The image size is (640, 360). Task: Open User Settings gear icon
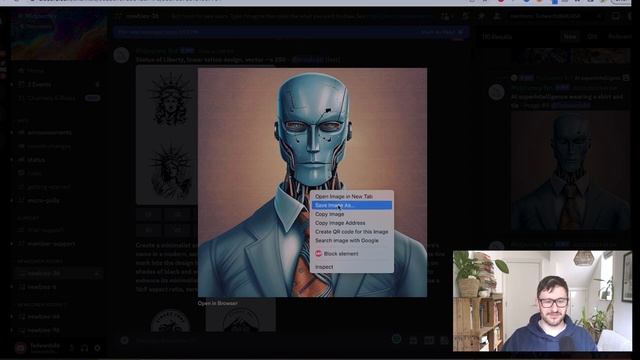pos(98,348)
